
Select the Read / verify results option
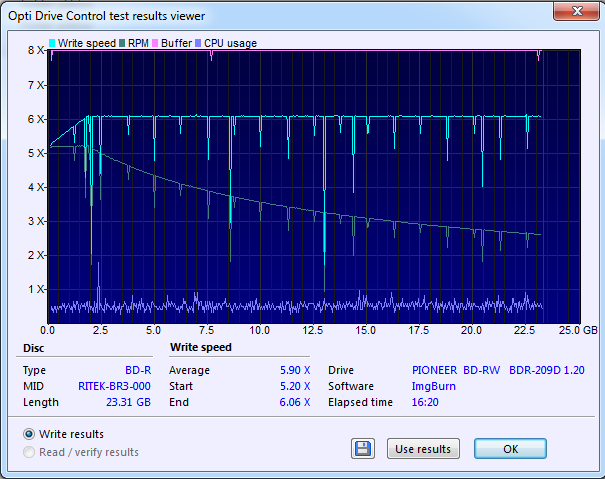[29, 452]
